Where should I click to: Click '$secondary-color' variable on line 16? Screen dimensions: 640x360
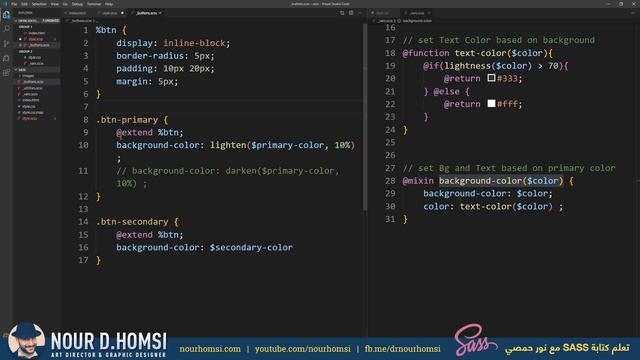click(x=251, y=247)
